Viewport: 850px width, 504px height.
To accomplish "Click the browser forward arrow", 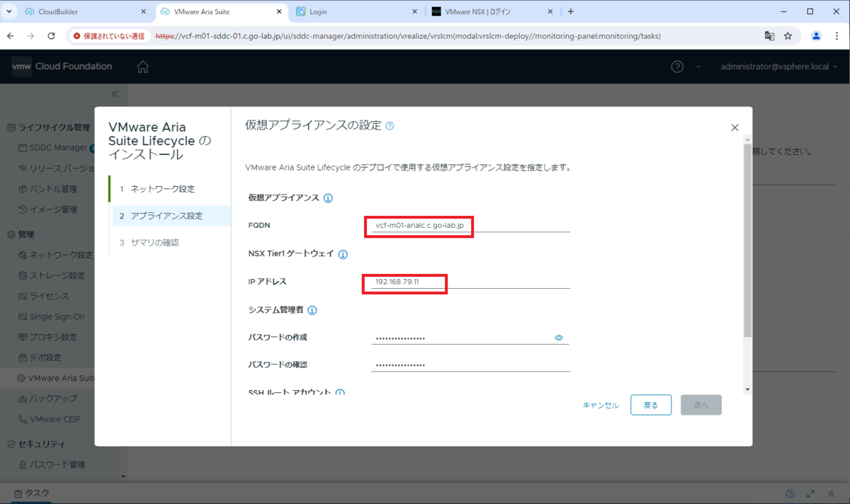I will pyautogui.click(x=30, y=35).
